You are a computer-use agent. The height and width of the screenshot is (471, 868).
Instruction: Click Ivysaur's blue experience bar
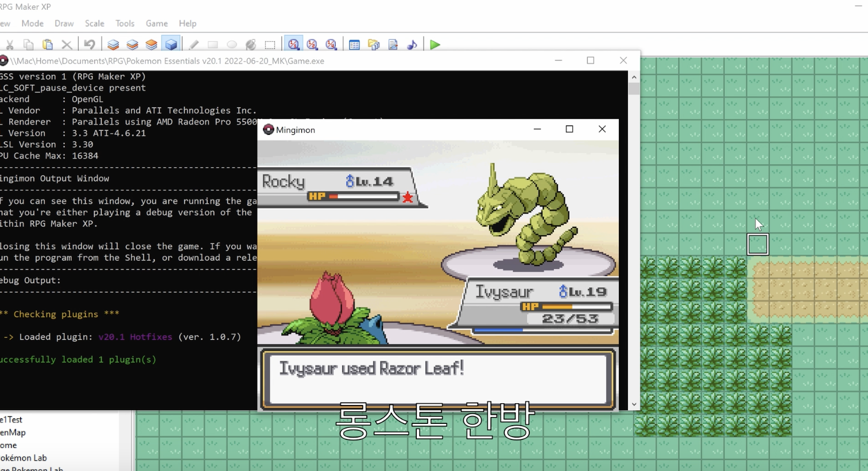pyautogui.click(x=542, y=330)
